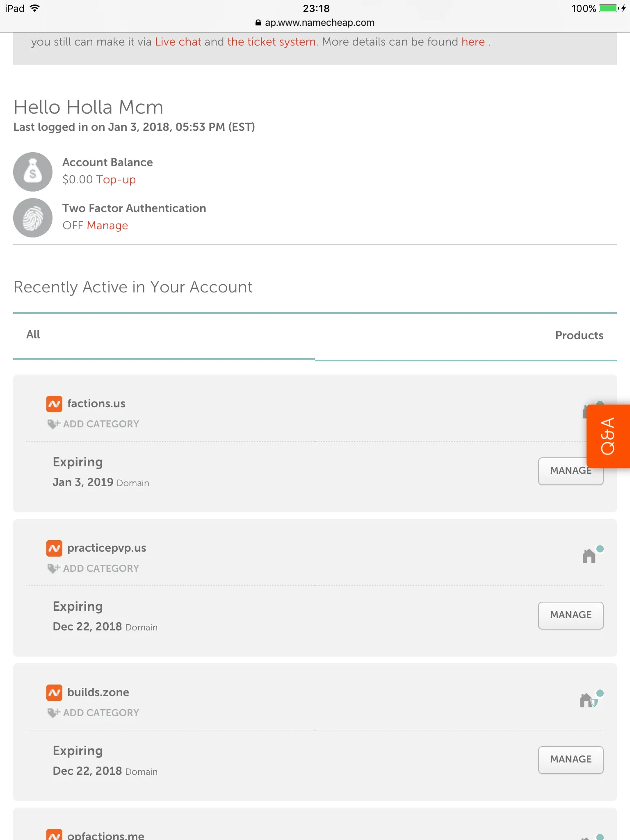Click the Namecheap logo beside builds.zone
The width and height of the screenshot is (630, 840).
pyautogui.click(x=54, y=693)
